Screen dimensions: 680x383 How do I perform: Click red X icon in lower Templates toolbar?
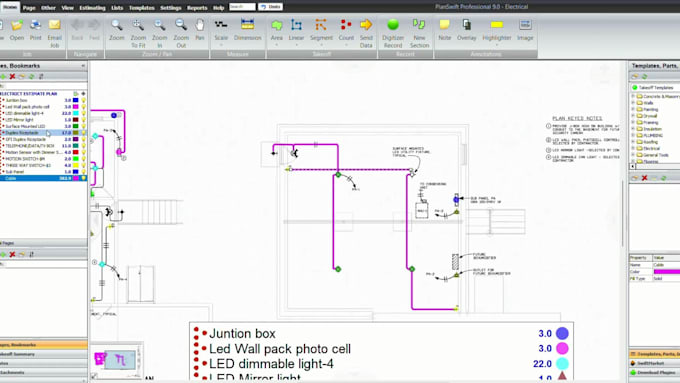[x=644, y=178]
